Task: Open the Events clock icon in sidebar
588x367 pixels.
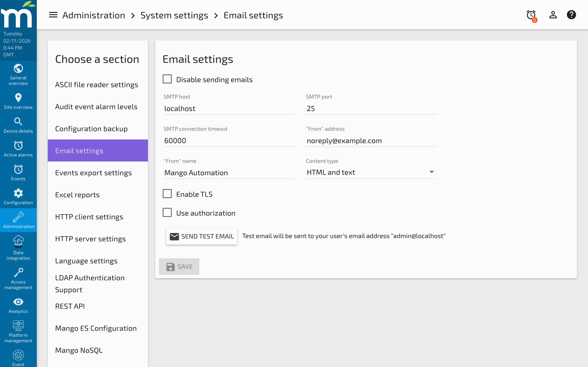Action: [18, 169]
